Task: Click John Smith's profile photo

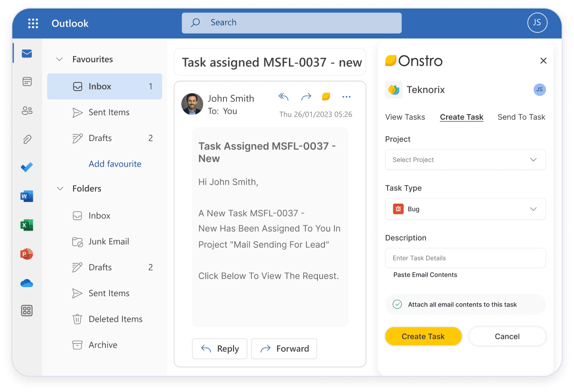Action: (193, 104)
